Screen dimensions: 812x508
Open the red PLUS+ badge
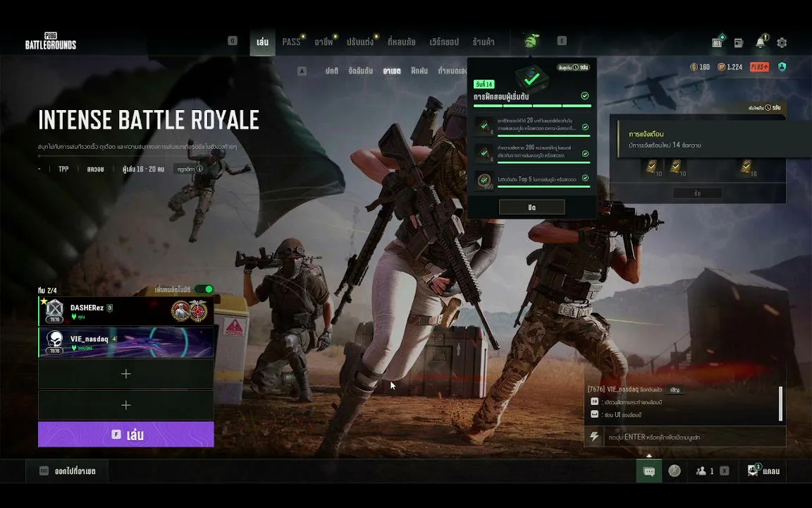pos(760,67)
